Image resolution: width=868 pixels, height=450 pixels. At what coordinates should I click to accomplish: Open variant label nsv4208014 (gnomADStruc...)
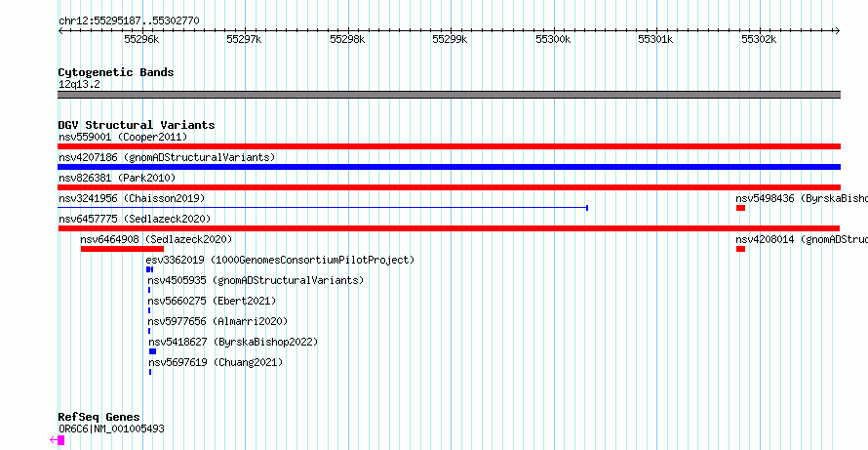click(802, 239)
